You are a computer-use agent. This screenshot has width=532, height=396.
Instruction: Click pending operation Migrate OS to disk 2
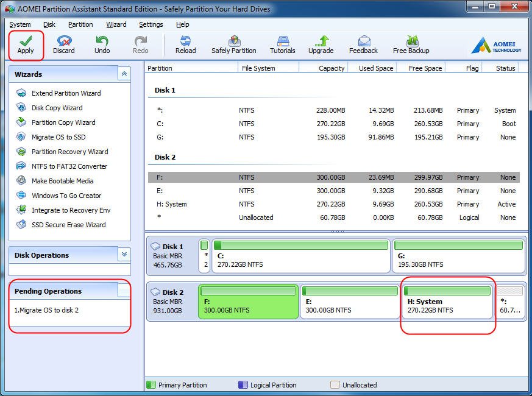46,310
